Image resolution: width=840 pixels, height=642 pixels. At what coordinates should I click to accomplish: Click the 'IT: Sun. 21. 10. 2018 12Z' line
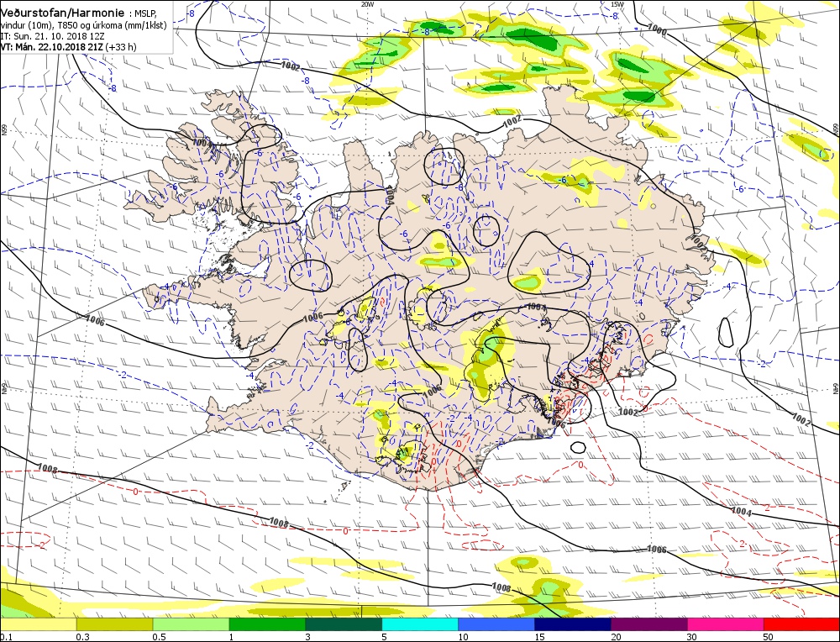click(x=52, y=36)
